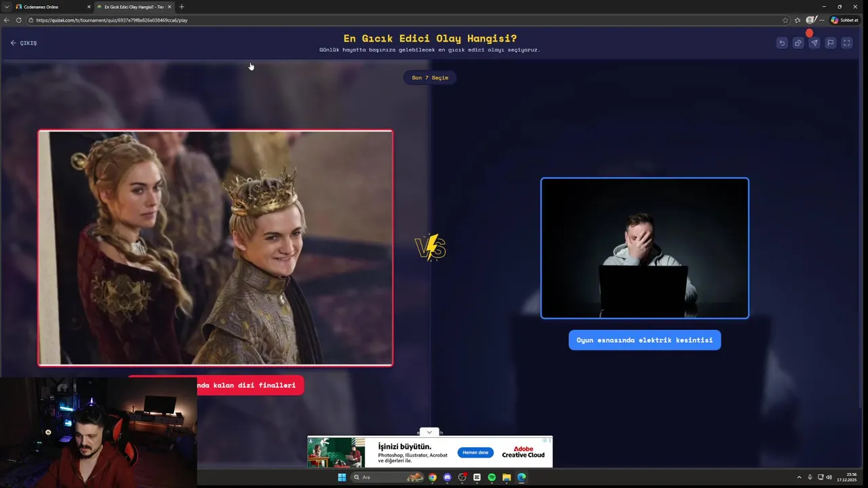The width and height of the screenshot is (868, 488).
Task: Pick the facepalm laptop image card
Action: coord(645,248)
